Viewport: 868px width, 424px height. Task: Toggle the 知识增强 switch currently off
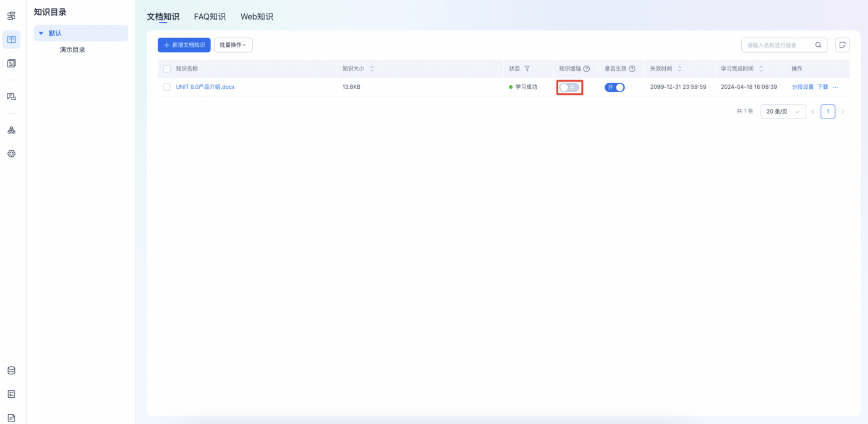pos(569,87)
